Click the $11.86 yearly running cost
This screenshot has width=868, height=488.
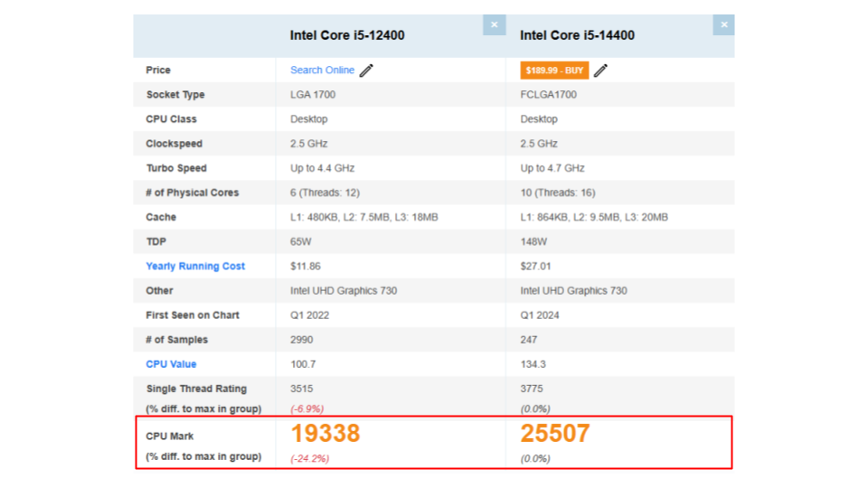click(x=306, y=267)
